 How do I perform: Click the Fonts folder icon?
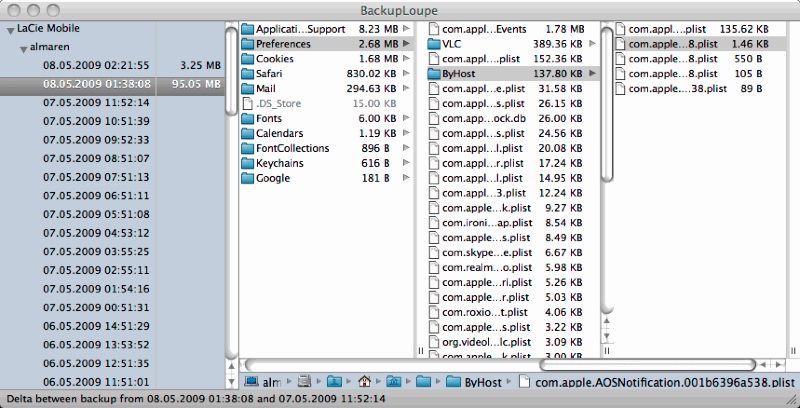pyautogui.click(x=247, y=118)
